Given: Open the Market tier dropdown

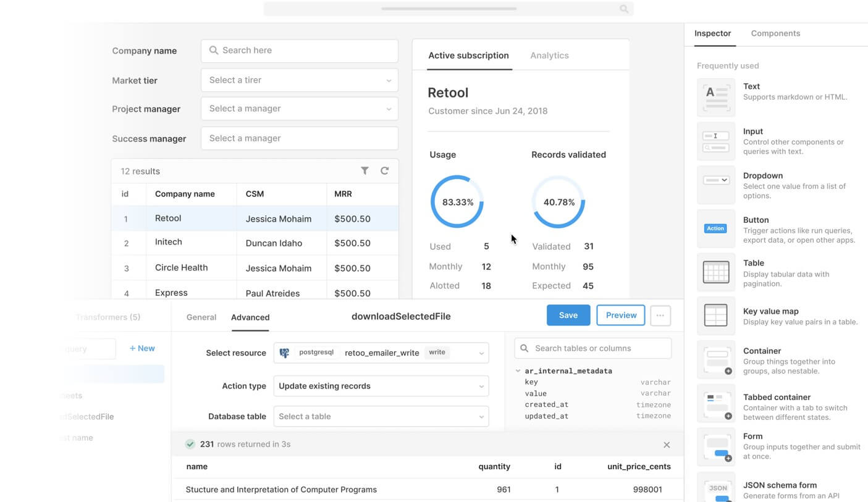Looking at the screenshot, I should tap(299, 80).
